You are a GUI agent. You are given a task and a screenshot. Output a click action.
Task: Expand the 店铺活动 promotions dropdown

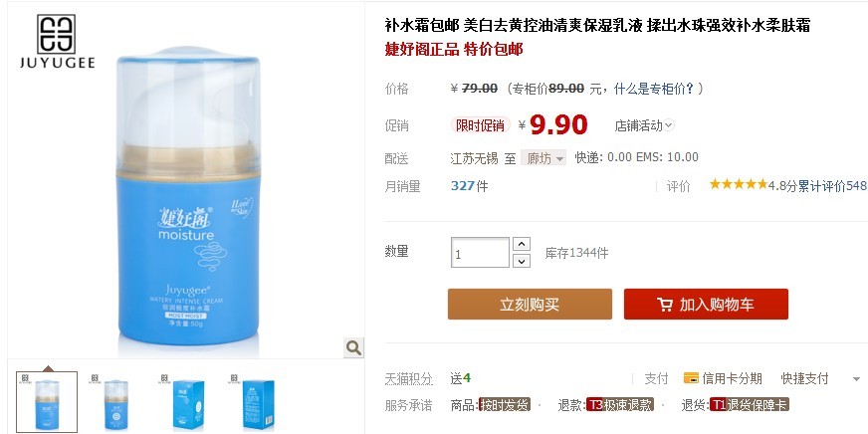click(644, 125)
